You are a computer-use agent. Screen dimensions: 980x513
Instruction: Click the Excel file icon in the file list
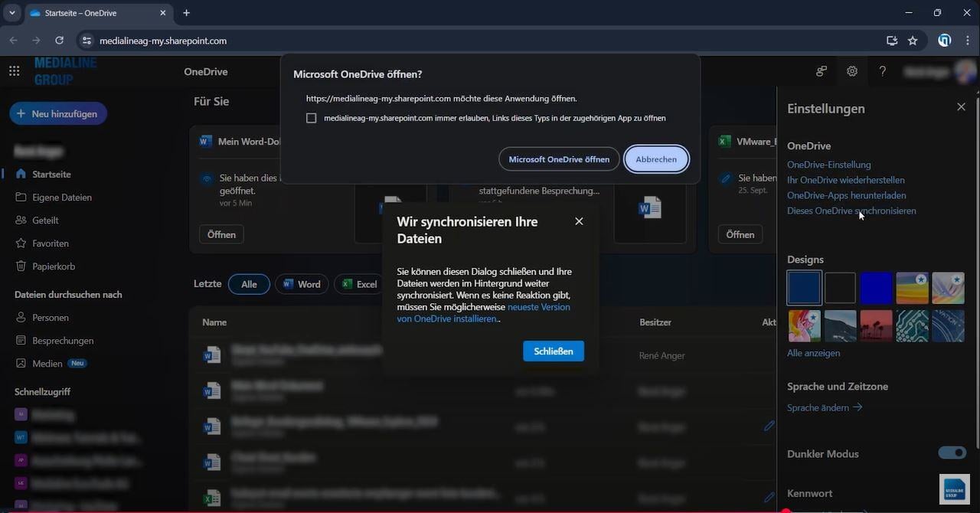click(x=211, y=498)
